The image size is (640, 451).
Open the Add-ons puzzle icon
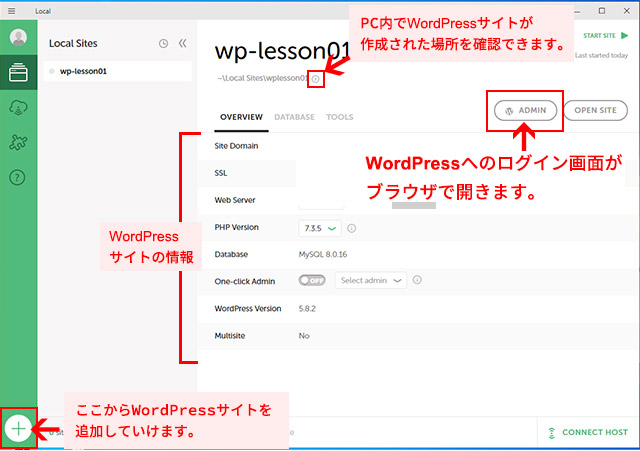[18, 142]
